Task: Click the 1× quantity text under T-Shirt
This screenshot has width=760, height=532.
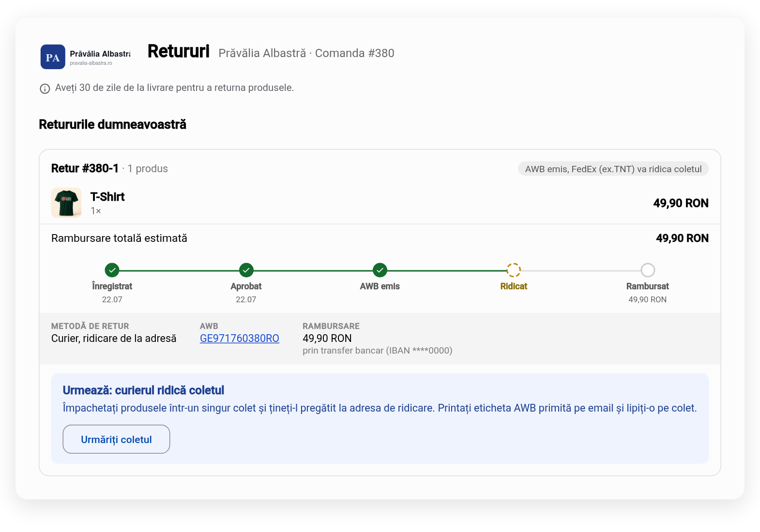Action: pyautogui.click(x=96, y=211)
